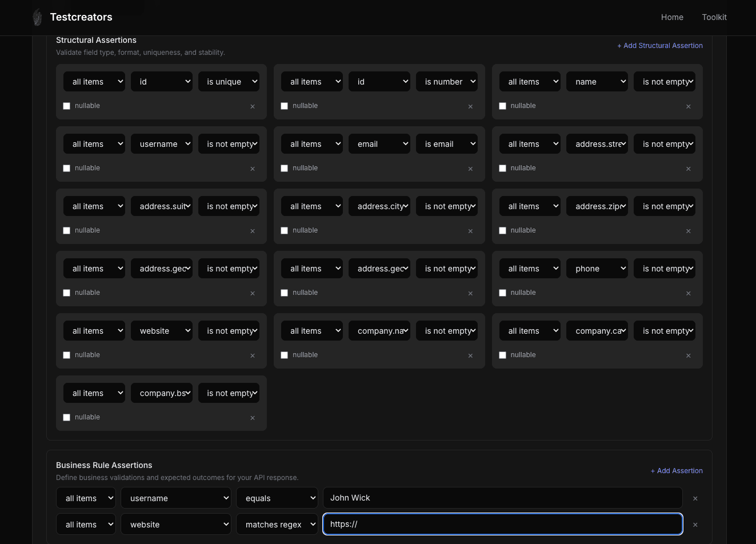Viewport: 756px width, 544px height.
Task: Open 'all items' scope in matches regex row
Action: coord(86,525)
